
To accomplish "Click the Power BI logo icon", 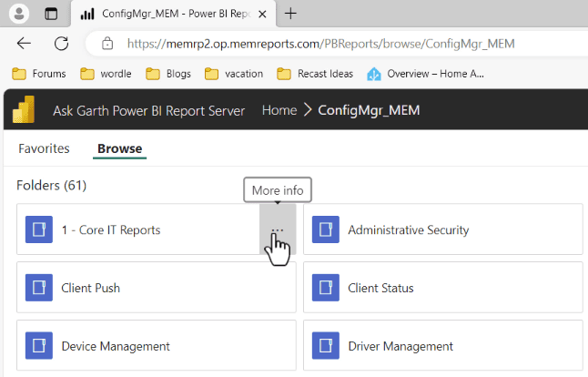I will [x=24, y=109].
